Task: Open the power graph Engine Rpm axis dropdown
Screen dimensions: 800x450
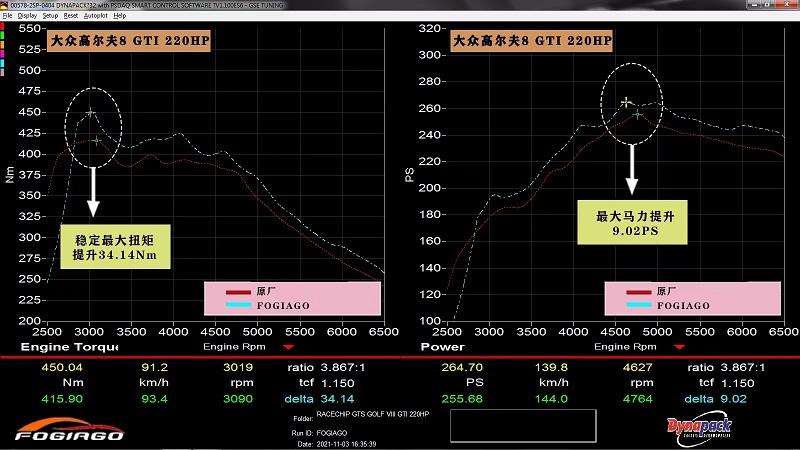Action: pyautogui.click(x=679, y=347)
